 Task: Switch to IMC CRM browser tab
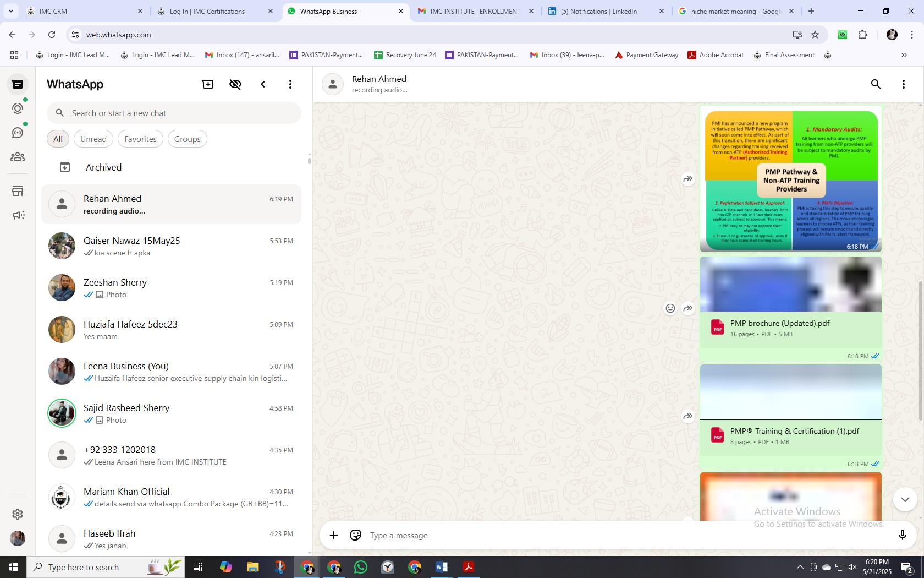(84, 11)
